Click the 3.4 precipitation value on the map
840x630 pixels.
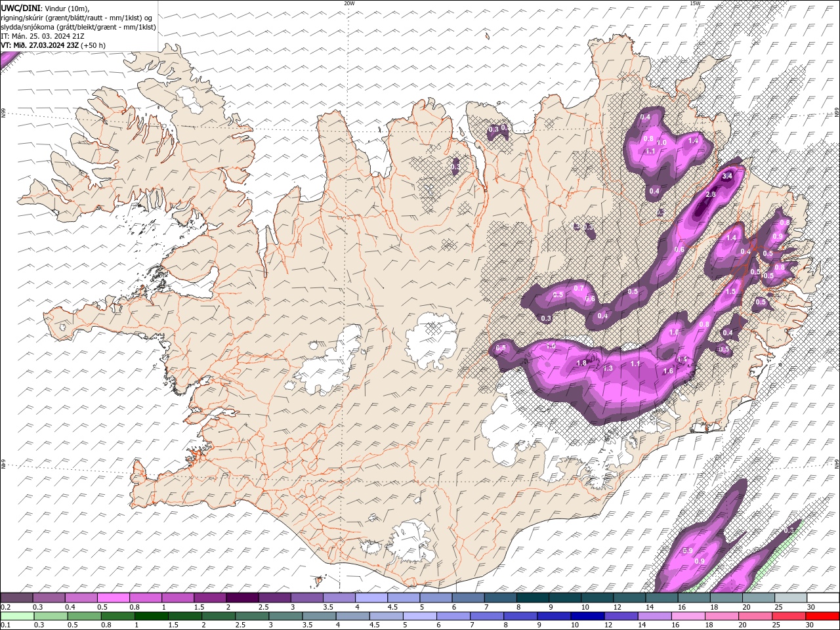(x=727, y=177)
